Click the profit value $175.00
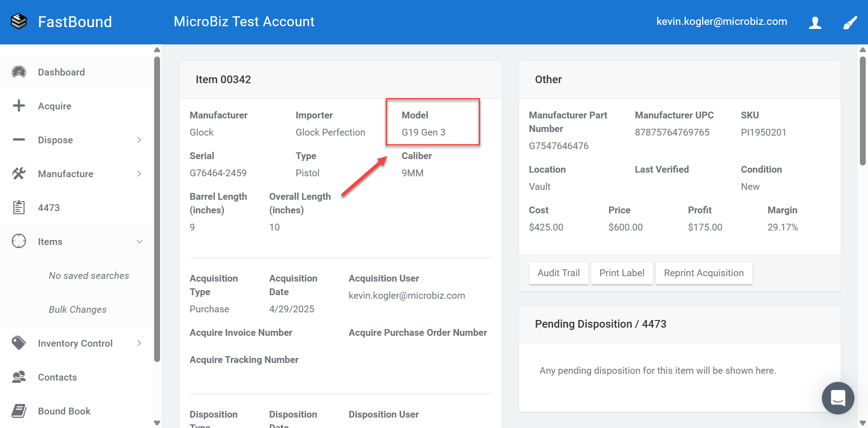 pyautogui.click(x=705, y=227)
